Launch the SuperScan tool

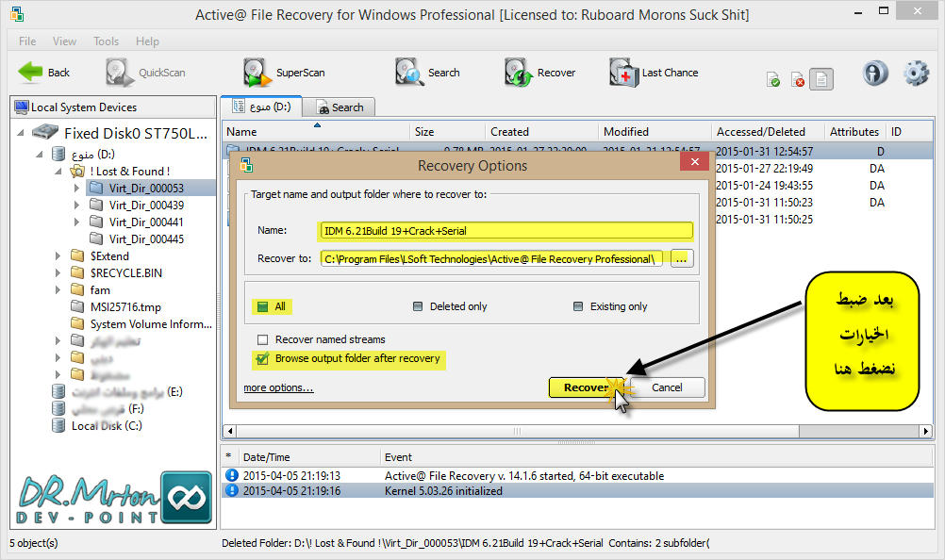pos(284,73)
